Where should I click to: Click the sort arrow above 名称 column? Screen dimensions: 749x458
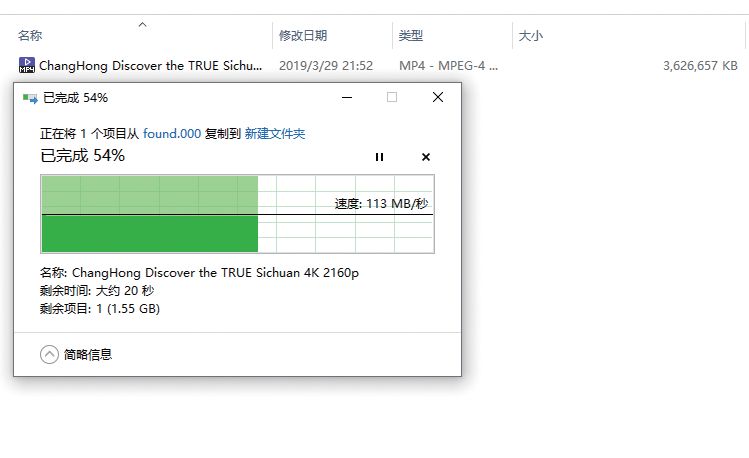tap(142, 24)
